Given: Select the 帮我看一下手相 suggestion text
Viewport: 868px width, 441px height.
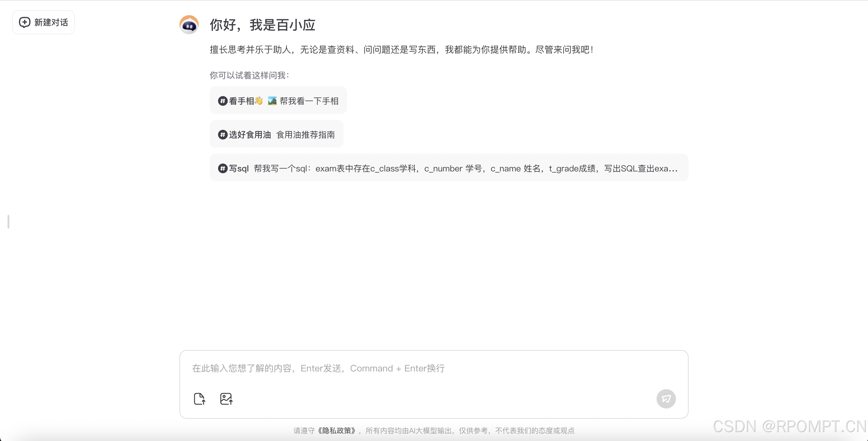Looking at the screenshot, I should point(309,101).
